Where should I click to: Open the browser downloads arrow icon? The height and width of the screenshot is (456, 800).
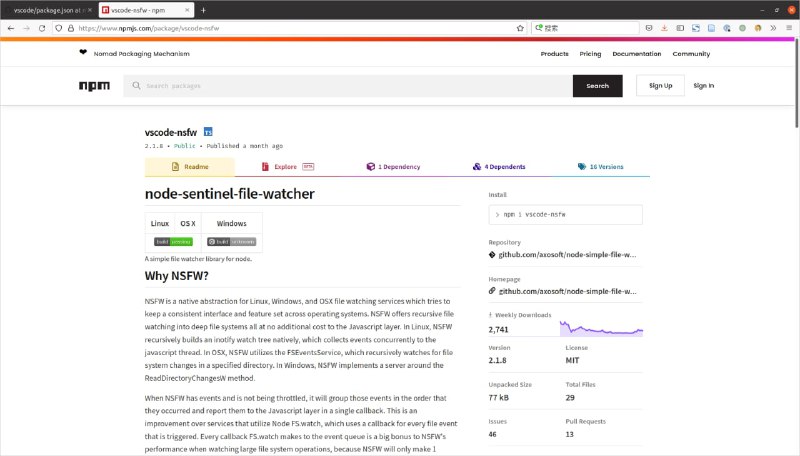point(664,28)
